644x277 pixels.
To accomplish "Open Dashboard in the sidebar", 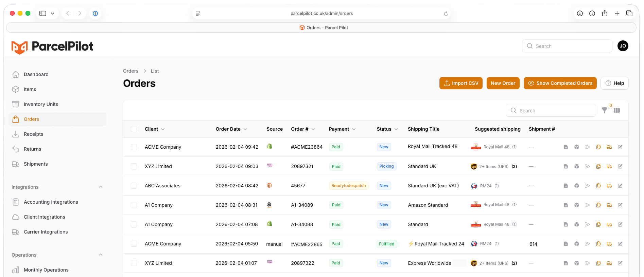I will click(58, 74).
